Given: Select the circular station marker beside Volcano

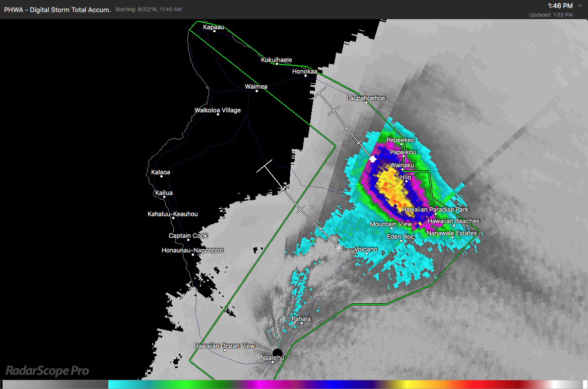Looking at the screenshot, I should coord(339,247).
